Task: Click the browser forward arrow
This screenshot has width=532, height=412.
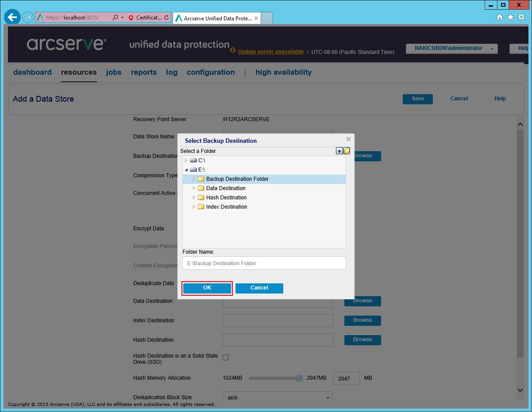Action: [28, 18]
